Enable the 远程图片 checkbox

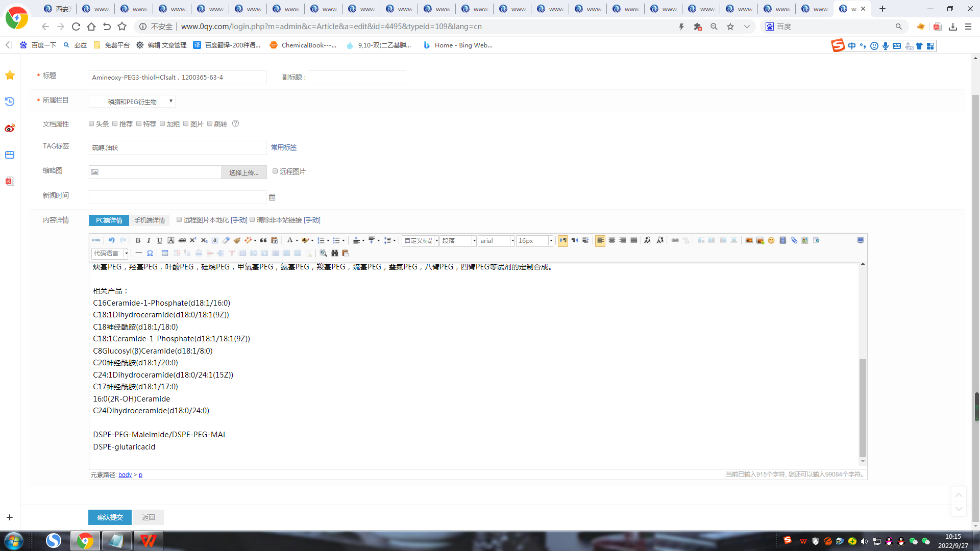(x=275, y=171)
